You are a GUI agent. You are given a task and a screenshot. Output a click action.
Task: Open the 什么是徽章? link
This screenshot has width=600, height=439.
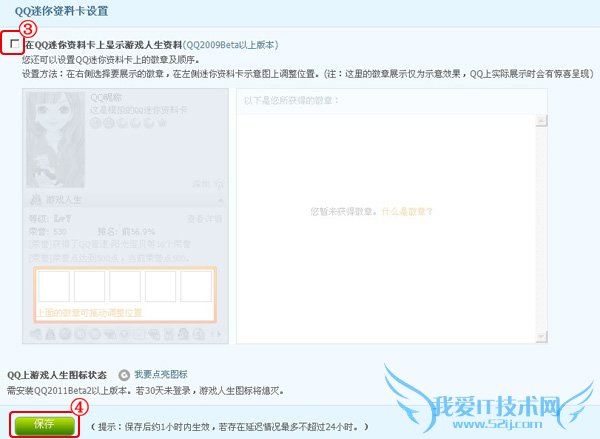(407, 211)
